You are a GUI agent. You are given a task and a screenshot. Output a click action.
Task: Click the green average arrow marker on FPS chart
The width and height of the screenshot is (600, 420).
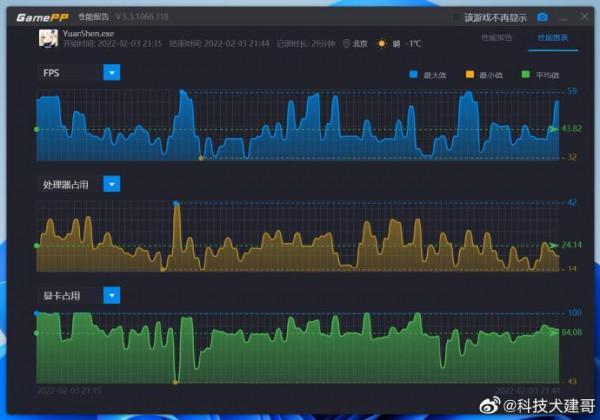point(553,129)
